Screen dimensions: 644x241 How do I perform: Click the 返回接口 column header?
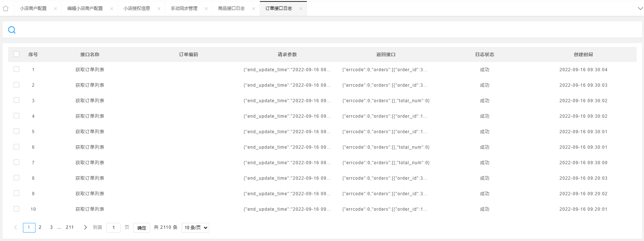(386, 54)
